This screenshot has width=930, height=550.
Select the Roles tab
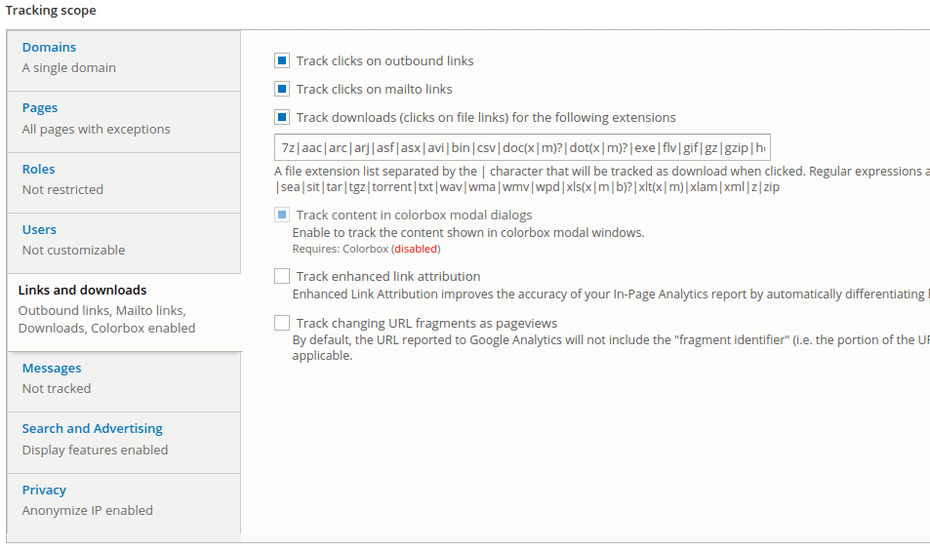(39, 169)
